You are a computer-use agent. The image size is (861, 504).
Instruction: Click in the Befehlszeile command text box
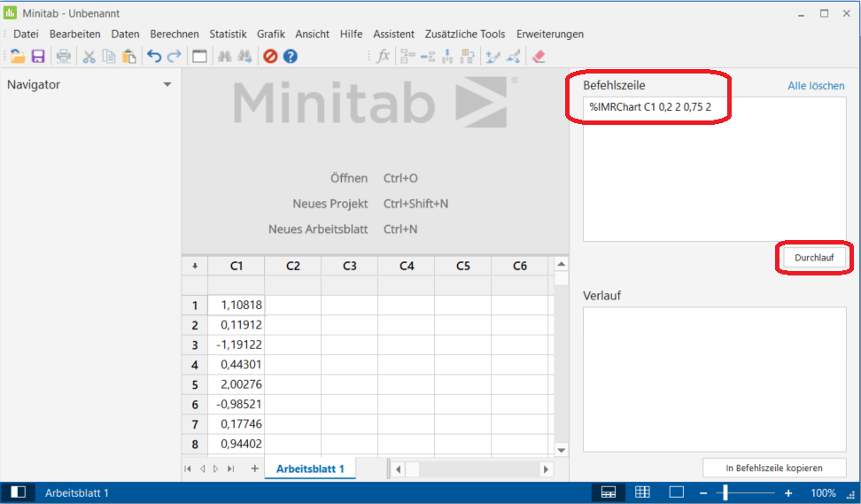click(714, 169)
